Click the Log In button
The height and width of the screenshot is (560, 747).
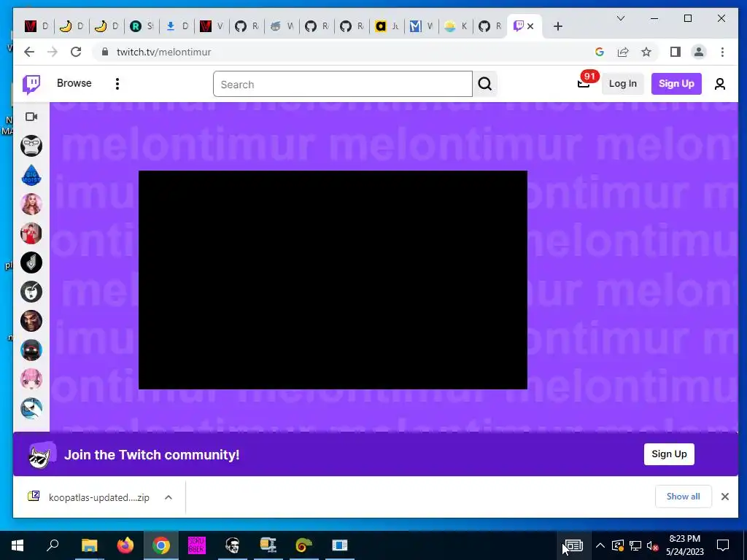coord(623,84)
